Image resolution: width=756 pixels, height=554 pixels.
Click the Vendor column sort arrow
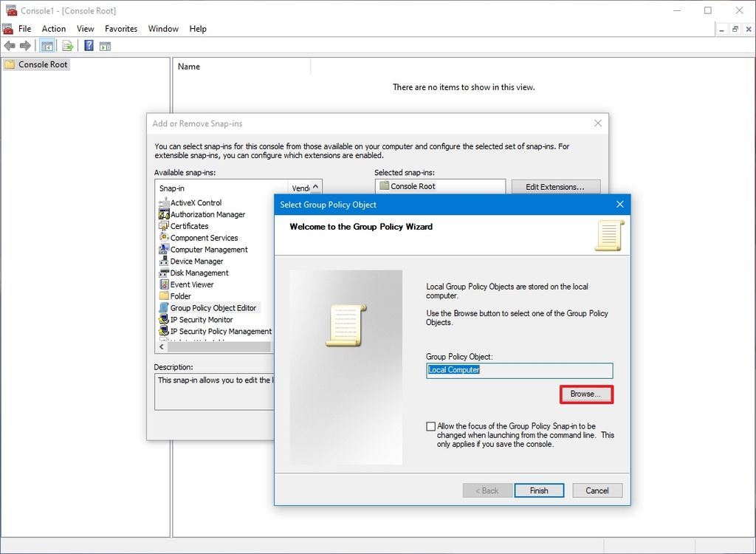pyautogui.click(x=316, y=188)
